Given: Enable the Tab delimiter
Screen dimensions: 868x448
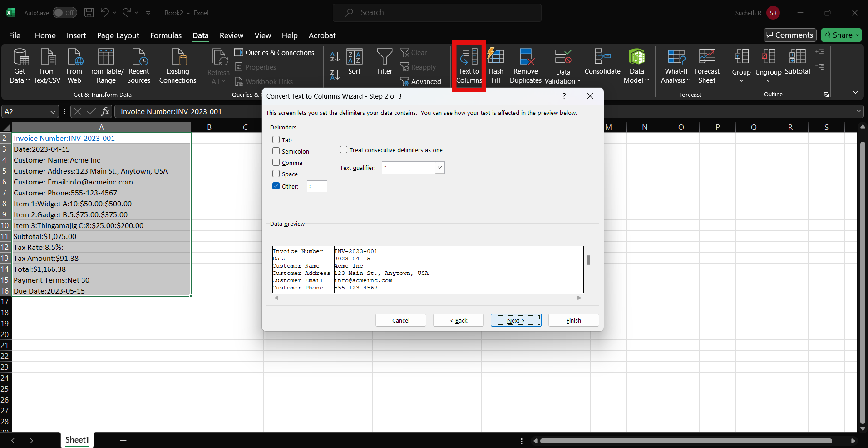Looking at the screenshot, I should pos(276,139).
